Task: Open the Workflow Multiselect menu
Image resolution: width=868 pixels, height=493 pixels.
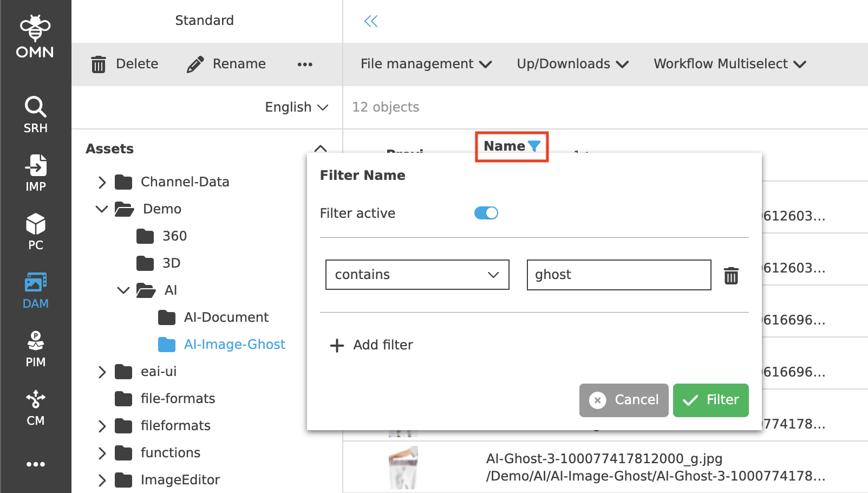Action: [x=729, y=64]
